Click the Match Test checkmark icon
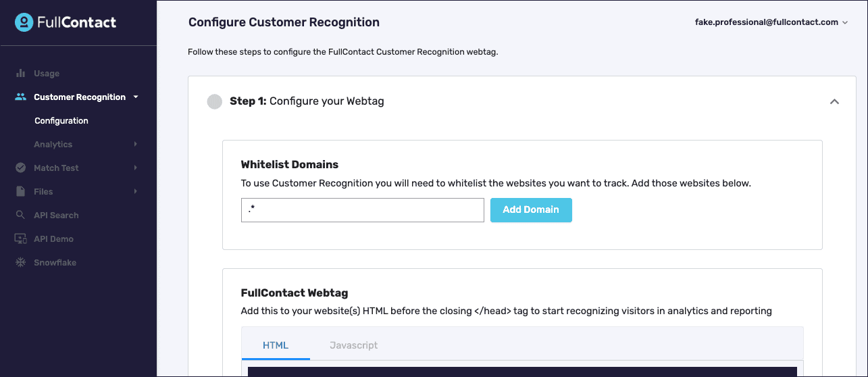 tap(21, 168)
